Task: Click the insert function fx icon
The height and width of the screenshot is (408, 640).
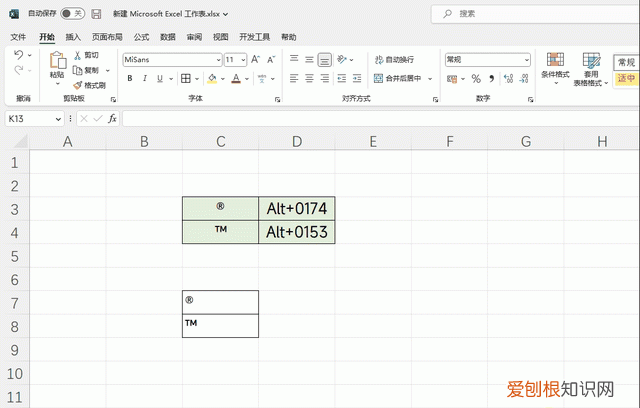Action: click(x=112, y=118)
